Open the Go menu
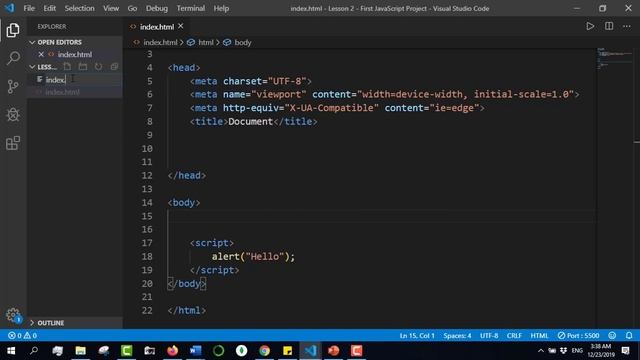This screenshot has width=640, height=360. [132, 8]
